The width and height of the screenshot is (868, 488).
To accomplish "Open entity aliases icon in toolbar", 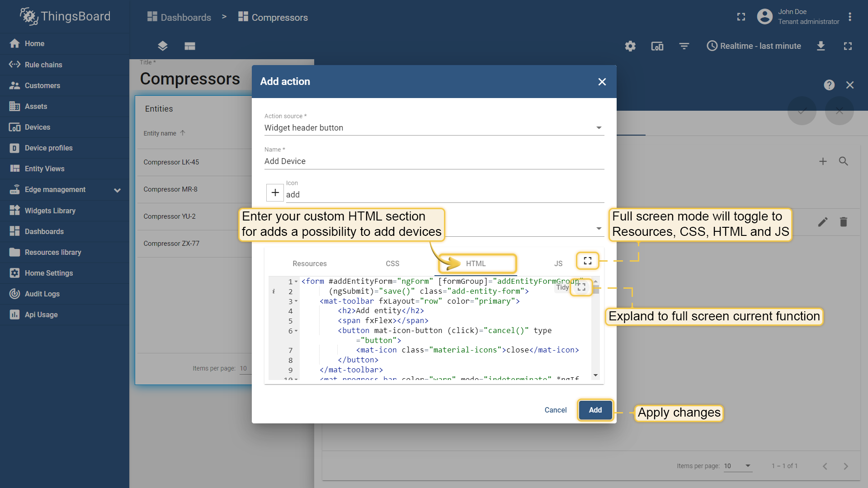I will (x=657, y=46).
